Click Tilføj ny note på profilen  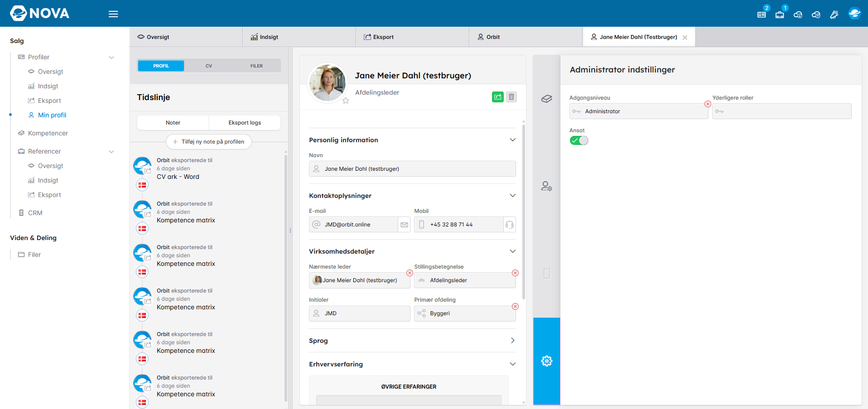209,142
